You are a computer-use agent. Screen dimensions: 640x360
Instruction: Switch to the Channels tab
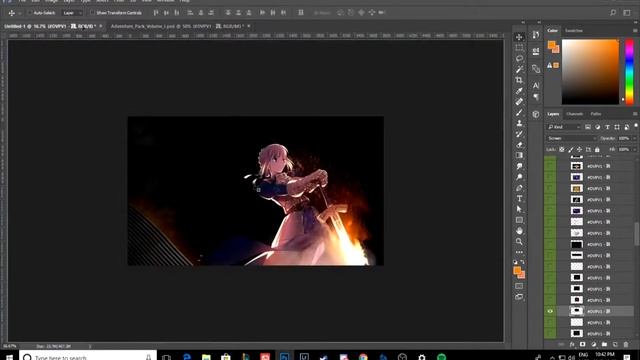(575, 114)
